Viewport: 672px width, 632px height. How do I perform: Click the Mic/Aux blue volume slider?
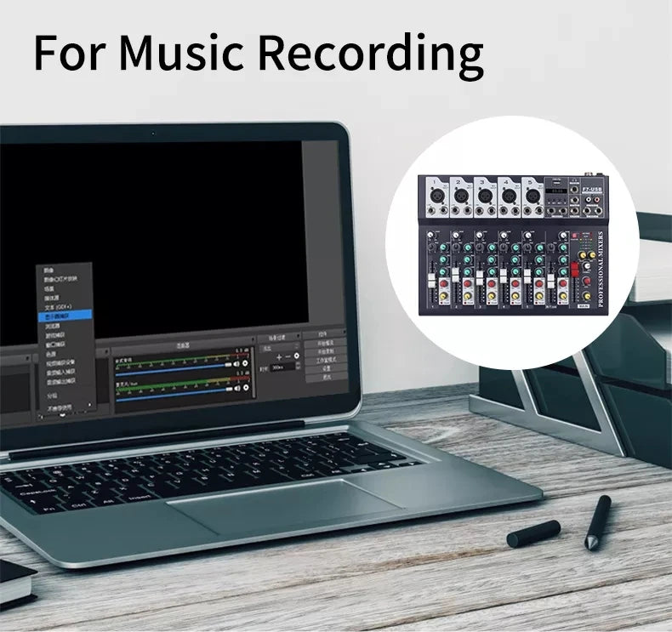point(170,392)
